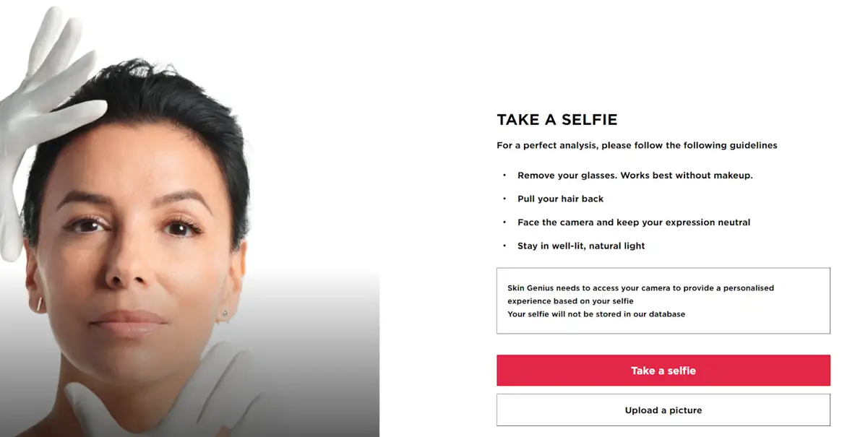This screenshot has height=437, width=868.
Task: Click the bullet before Stay in well-lit
Action: point(504,246)
